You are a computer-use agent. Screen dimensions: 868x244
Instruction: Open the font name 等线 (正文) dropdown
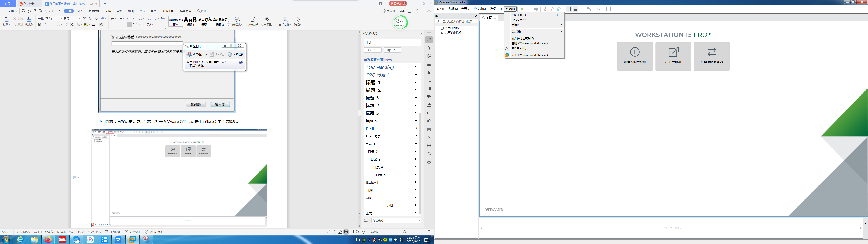(x=50, y=19)
